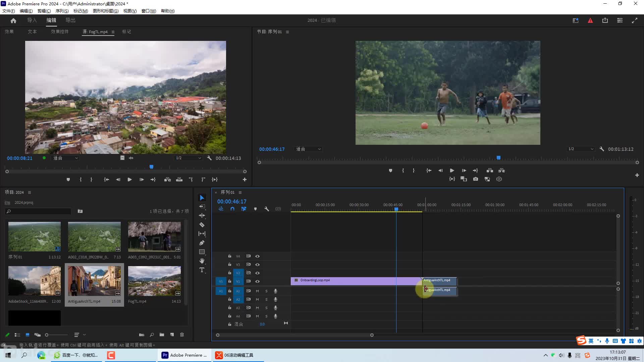The height and width of the screenshot is (362, 644).
Task: Select the Slip tool
Action: point(202,234)
